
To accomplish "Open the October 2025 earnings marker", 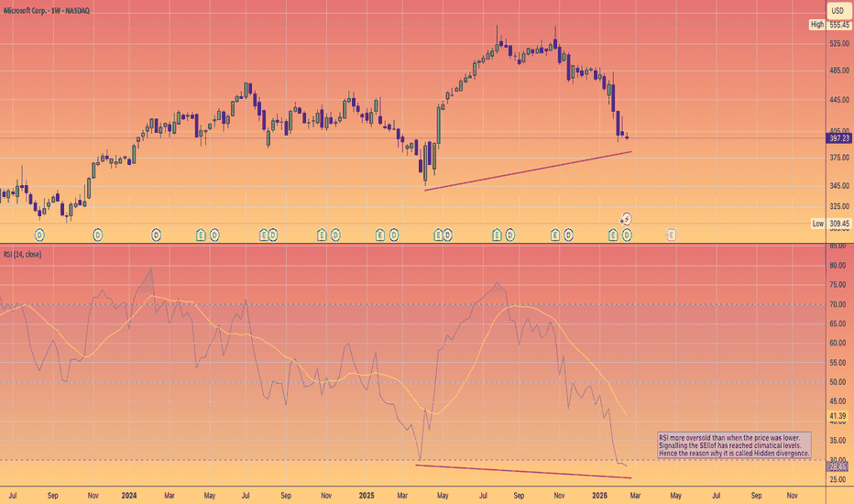I will [554, 235].
